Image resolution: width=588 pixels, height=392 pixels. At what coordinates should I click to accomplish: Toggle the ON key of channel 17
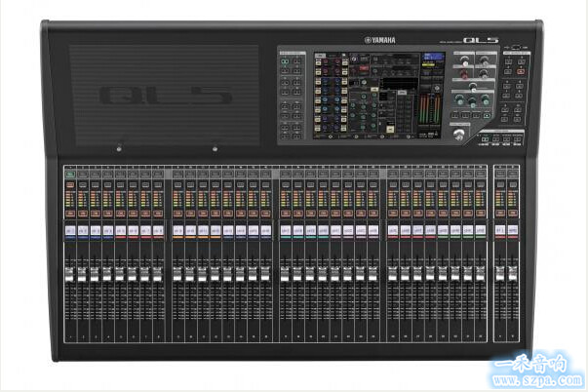pos(286,214)
